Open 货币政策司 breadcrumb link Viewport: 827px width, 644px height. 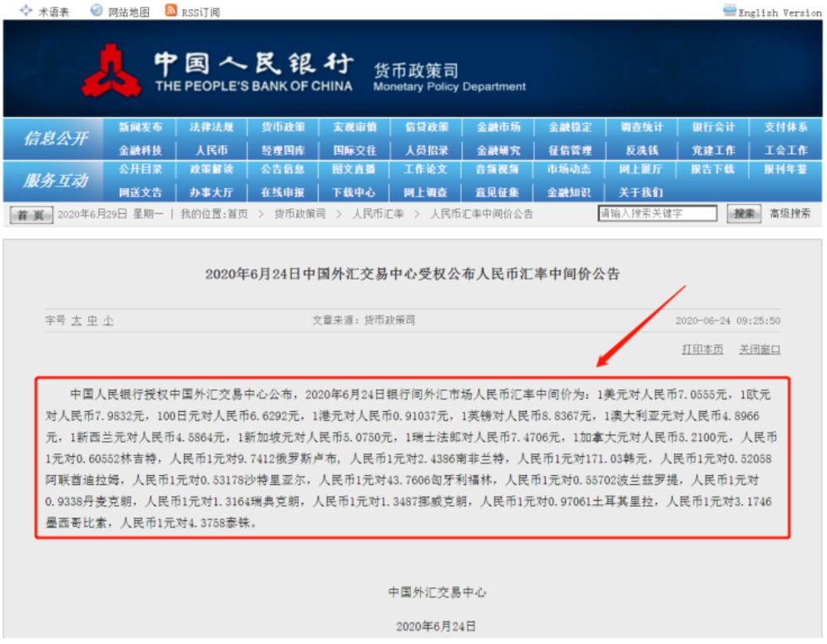pos(300,214)
